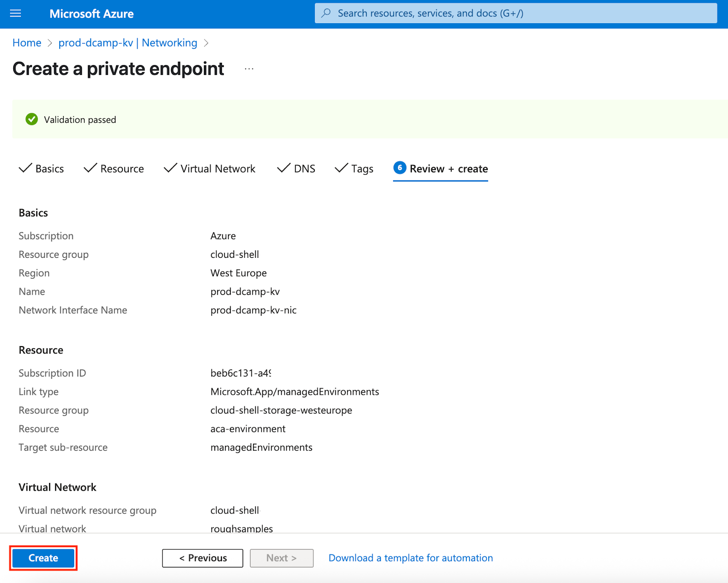The width and height of the screenshot is (728, 583).
Task: Click the Virtual network resource group label
Action: coord(87,511)
